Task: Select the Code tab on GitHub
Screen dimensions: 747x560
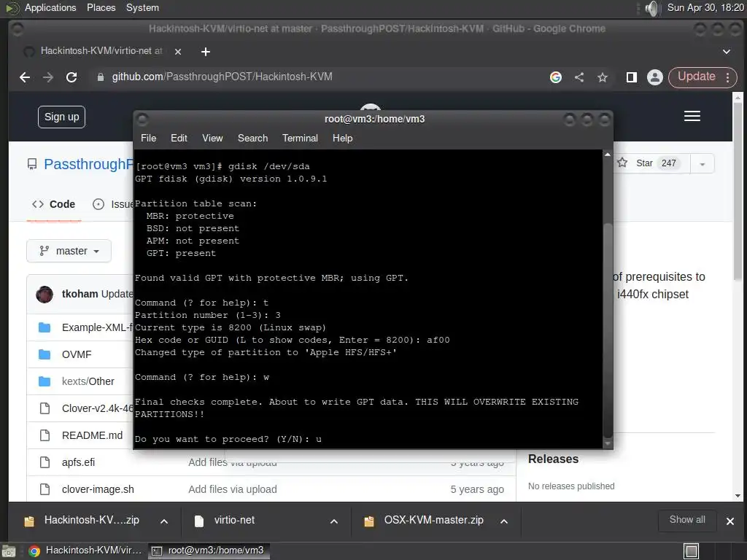Action: point(54,204)
